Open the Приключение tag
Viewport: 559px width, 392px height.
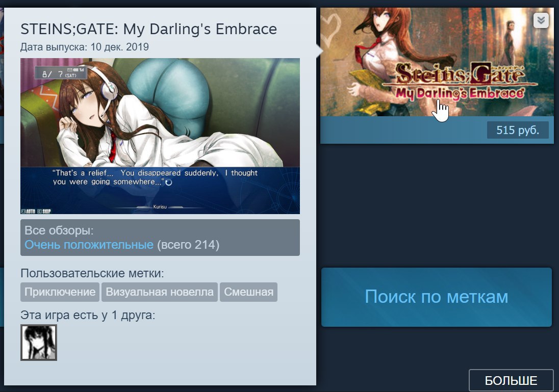[60, 292]
